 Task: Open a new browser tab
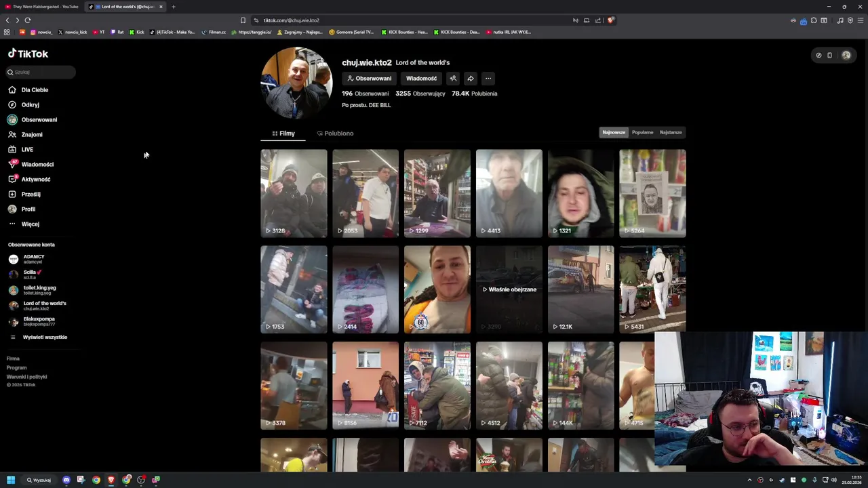173,7
